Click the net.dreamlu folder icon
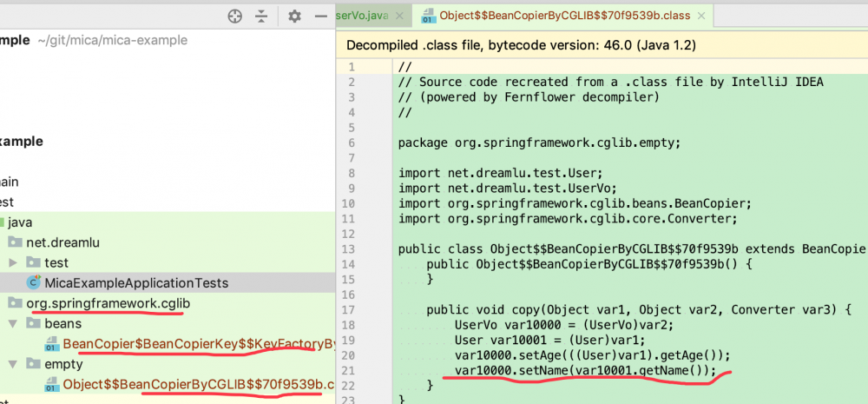Viewport: 868px width, 404px height. [x=15, y=242]
